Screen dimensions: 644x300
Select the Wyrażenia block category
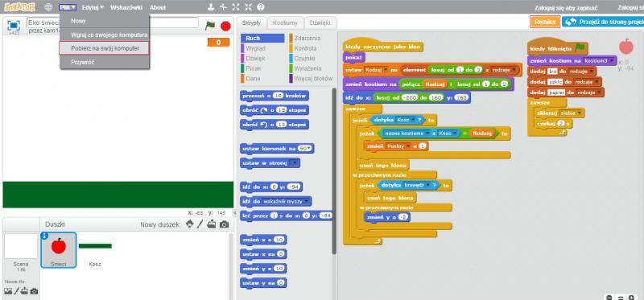(311, 68)
